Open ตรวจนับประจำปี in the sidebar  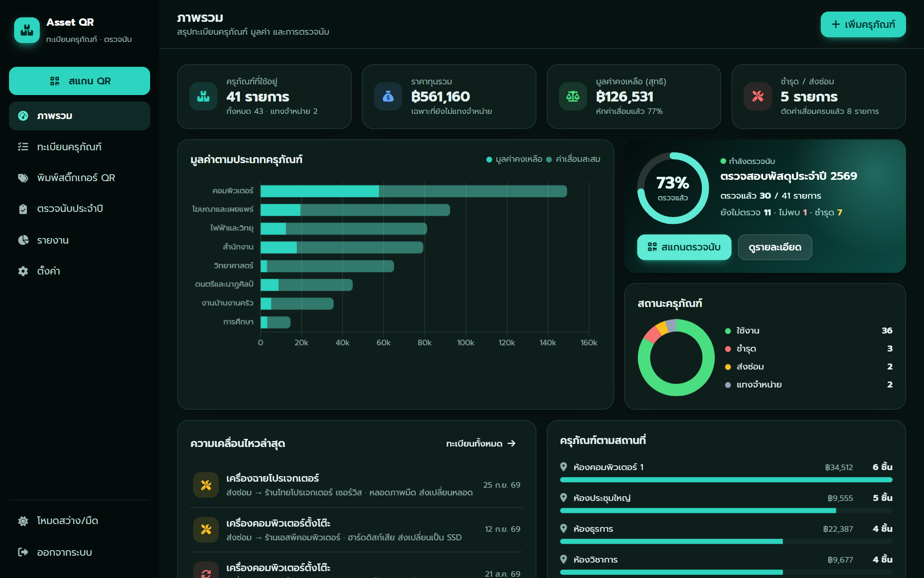(80, 209)
